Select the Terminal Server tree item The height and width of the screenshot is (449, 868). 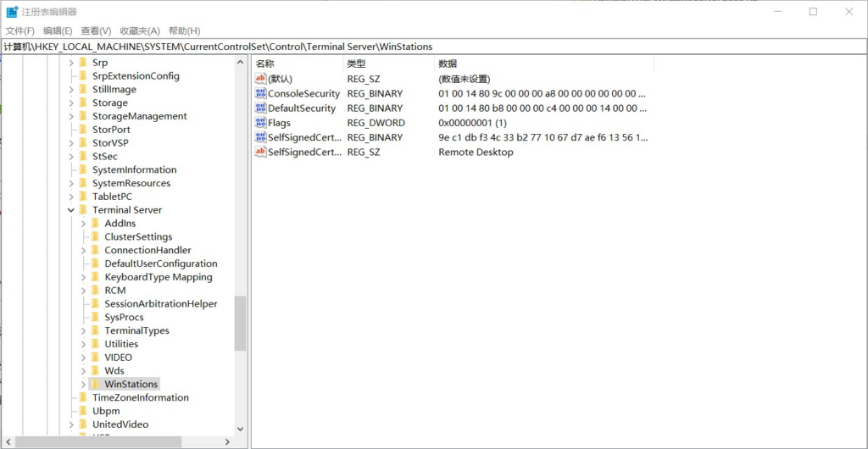(127, 210)
